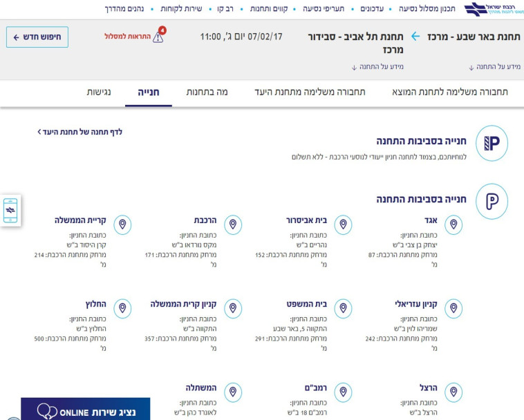Open שירות לקוחות menu item

point(181,9)
